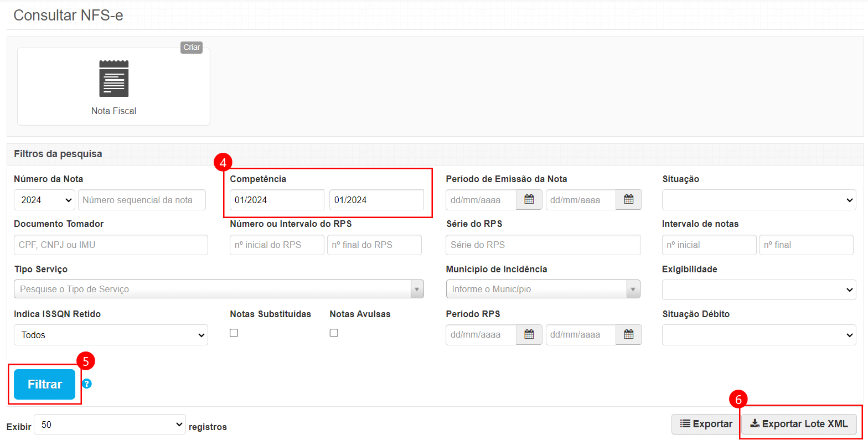Click the Documento Tomador input field

(x=111, y=245)
